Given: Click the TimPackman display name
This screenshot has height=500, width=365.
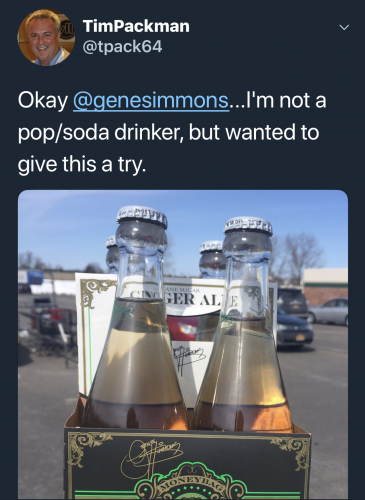Looking at the screenshot, I should tap(136, 26).
